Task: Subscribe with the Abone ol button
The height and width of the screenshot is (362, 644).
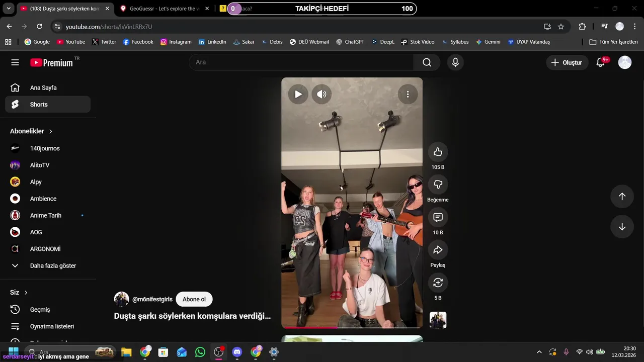Action: (194, 299)
